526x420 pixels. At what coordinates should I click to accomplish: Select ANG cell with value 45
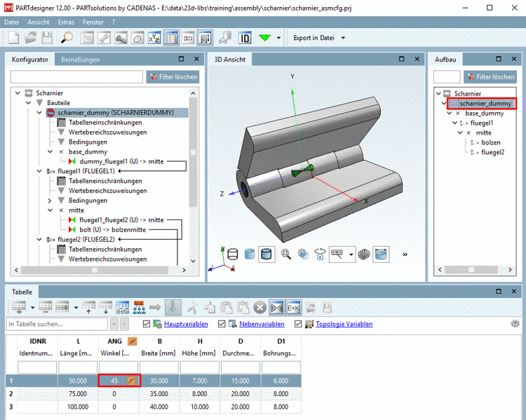(x=119, y=381)
